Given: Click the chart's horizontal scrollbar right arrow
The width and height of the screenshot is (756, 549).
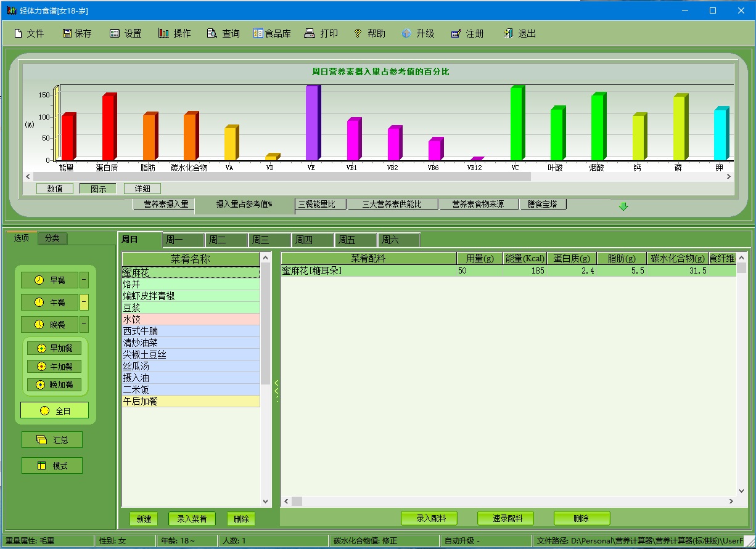Looking at the screenshot, I should [728, 177].
